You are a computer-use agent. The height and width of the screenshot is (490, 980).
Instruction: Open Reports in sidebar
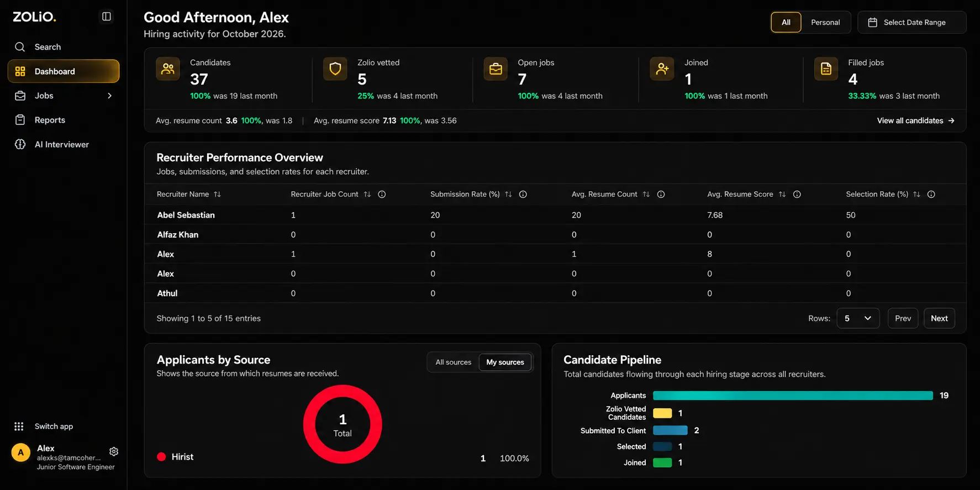(x=64, y=120)
